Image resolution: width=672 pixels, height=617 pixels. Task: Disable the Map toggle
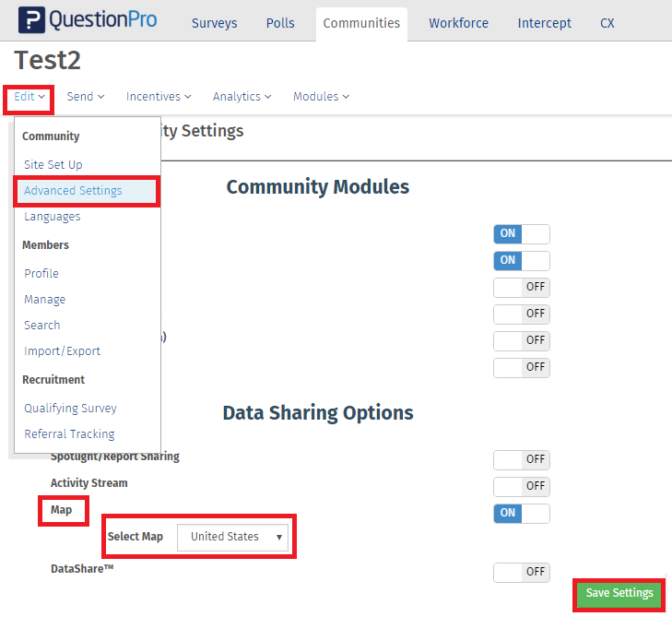coord(521,514)
